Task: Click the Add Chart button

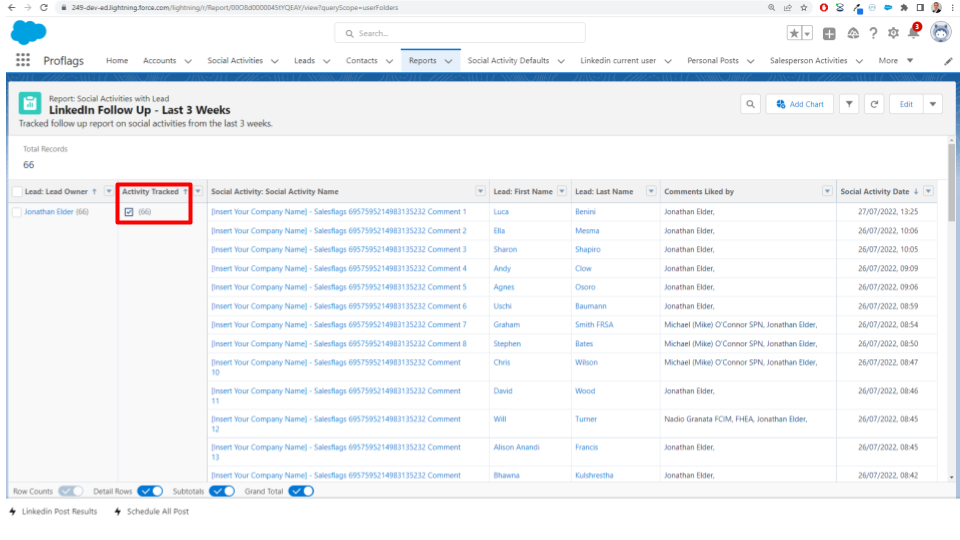Action: click(x=800, y=104)
